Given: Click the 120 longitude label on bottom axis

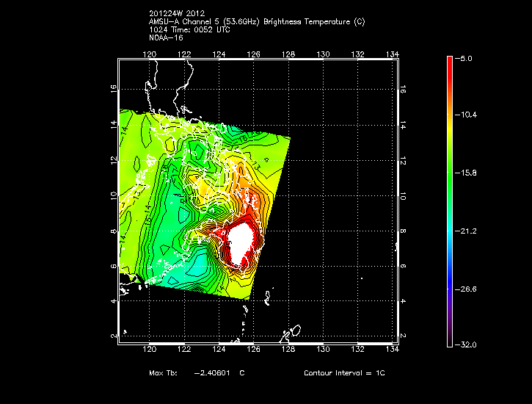Looking at the screenshot, I should 150,350.
